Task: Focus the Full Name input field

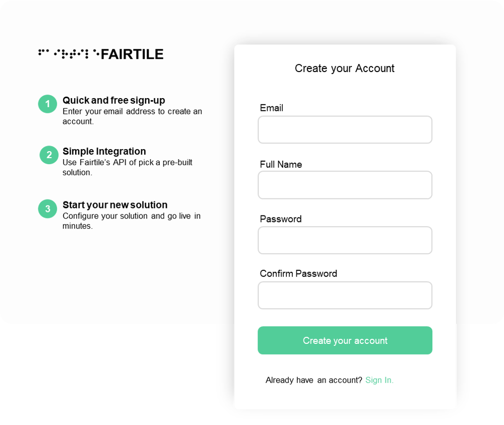Action: point(345,185)
